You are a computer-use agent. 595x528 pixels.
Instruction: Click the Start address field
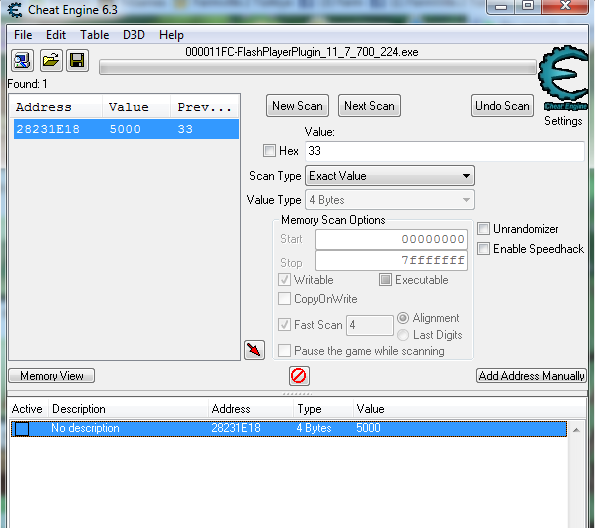pyautogui.click(x=391, y=239)
